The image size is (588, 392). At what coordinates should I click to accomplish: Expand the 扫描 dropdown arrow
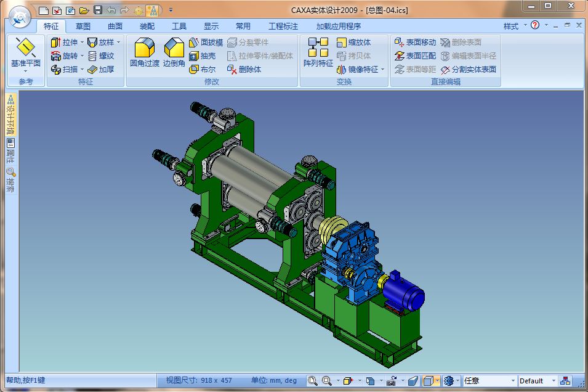[x=82, y=70]
